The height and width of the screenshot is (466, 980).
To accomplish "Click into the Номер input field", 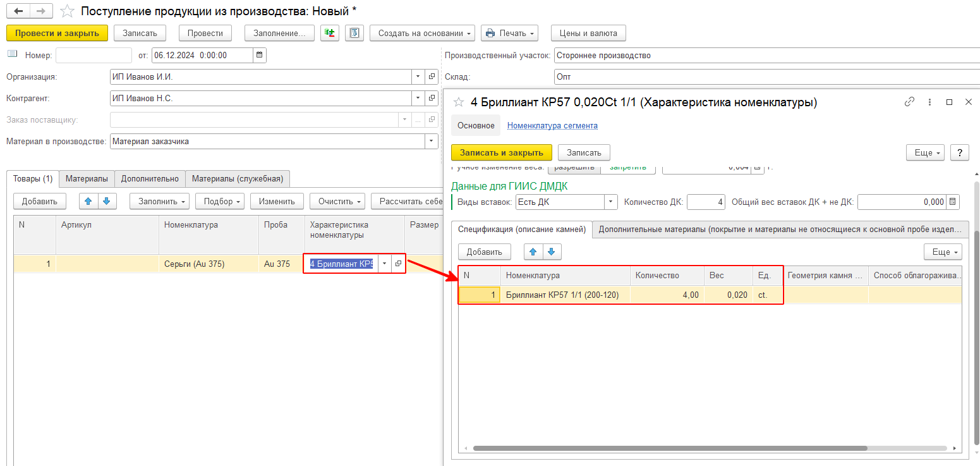I will tap(94, 55).
